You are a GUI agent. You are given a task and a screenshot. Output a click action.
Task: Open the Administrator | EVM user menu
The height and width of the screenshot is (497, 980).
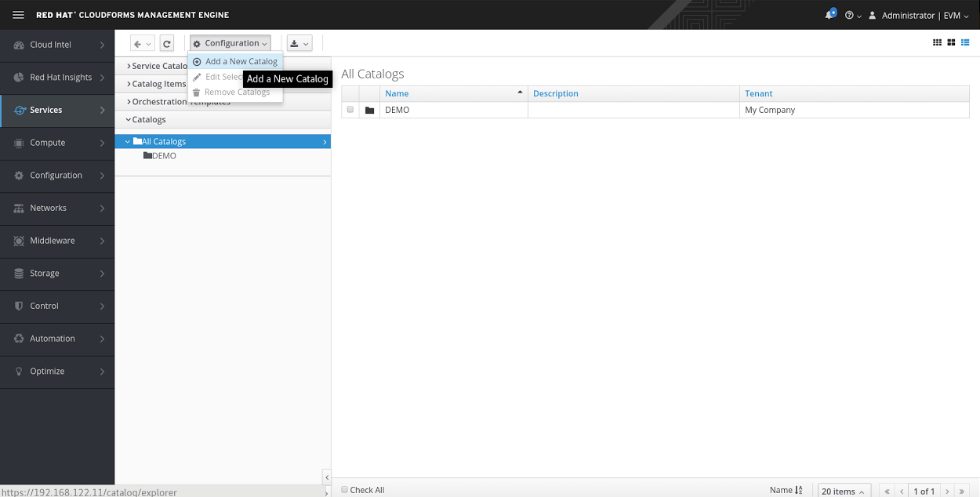pos(919,15)
